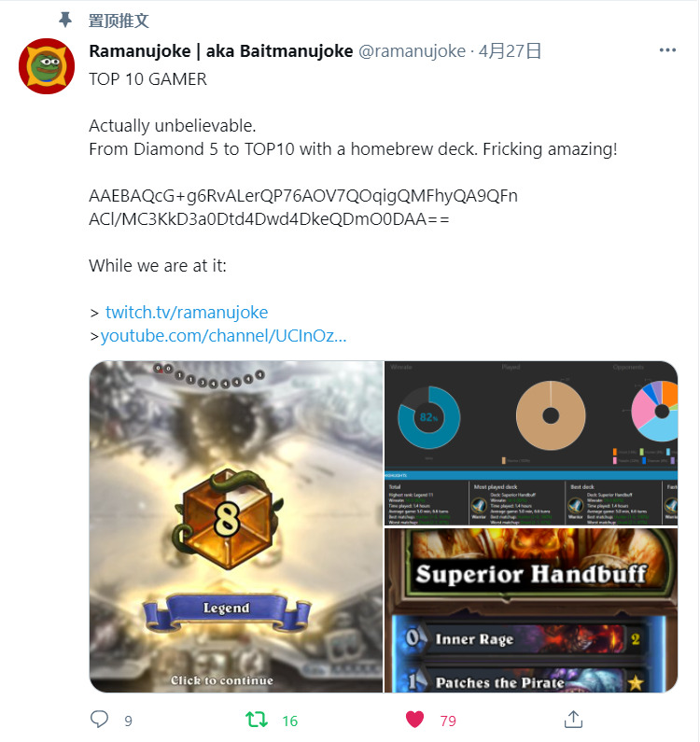Click the deck code text starting AAEBAQcG
Viewport: 700px width, 742px height.
tap(303, 207)
